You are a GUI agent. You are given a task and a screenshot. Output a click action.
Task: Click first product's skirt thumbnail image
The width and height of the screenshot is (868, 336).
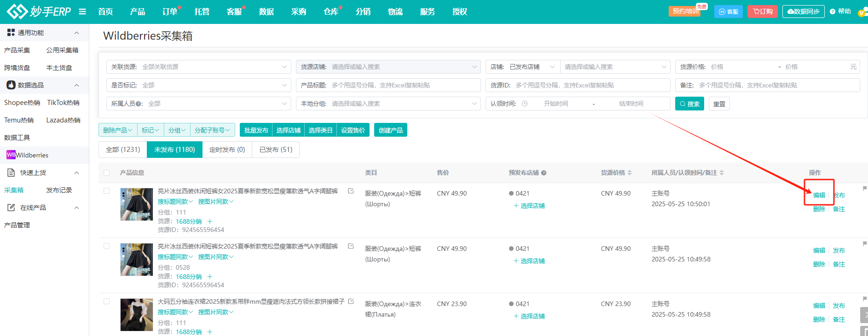(x=136, y=204)
